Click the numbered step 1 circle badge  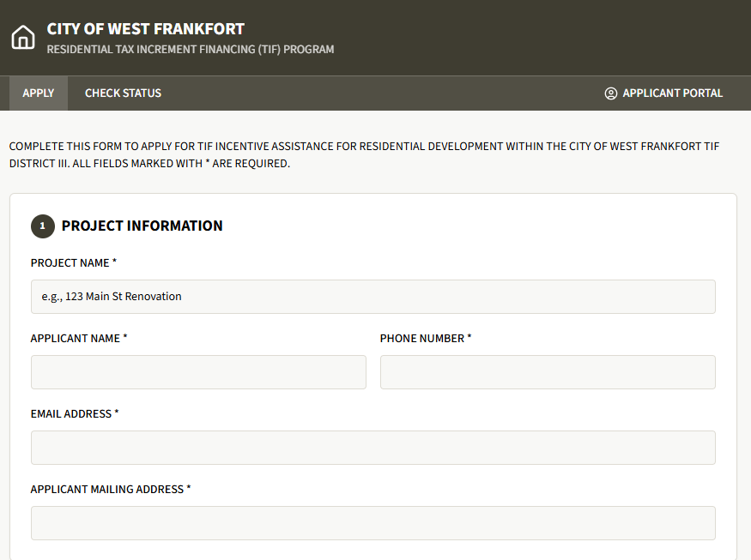pyautogui.click(x=42, y=226)
